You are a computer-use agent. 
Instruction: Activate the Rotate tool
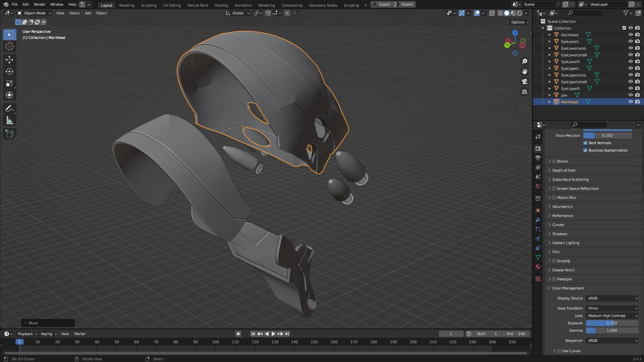click(9, 71)
